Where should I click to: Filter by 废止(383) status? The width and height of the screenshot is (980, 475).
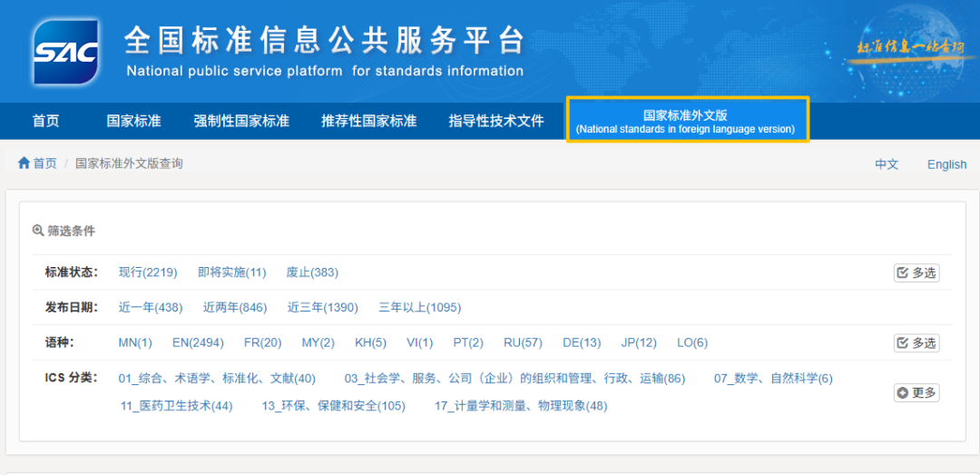312,272
